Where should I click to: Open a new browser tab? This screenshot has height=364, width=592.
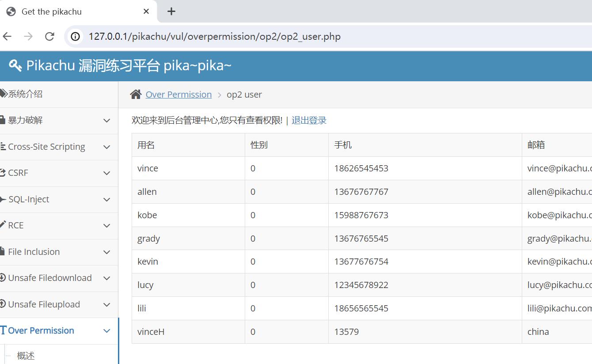pos(171,11)
